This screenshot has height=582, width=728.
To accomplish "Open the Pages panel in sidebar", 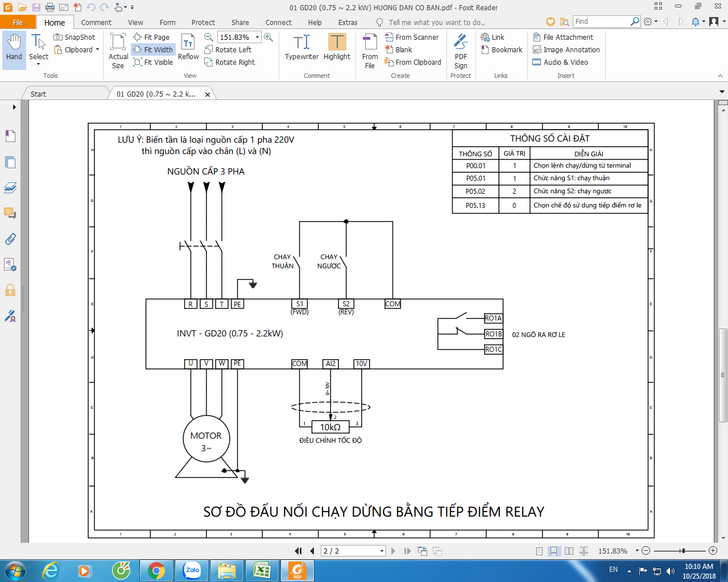I will tap(10, 163).
